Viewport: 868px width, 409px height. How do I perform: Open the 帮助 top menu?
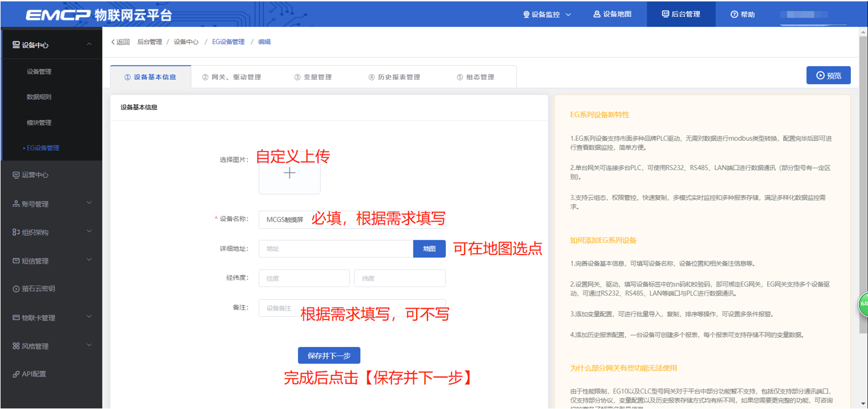pyautogui.click(x=743, y=14)
